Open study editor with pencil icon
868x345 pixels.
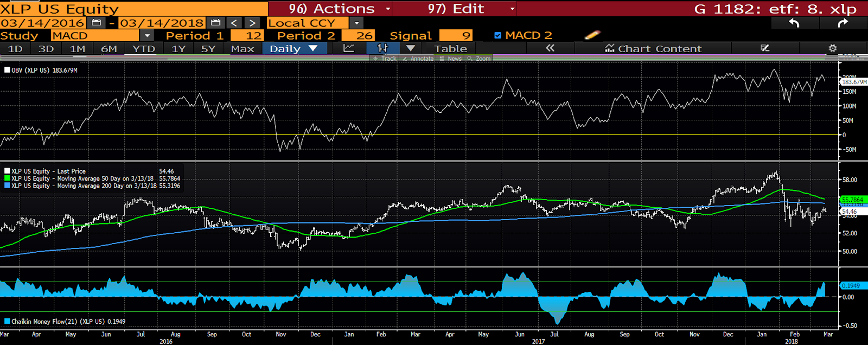(592, 35)
